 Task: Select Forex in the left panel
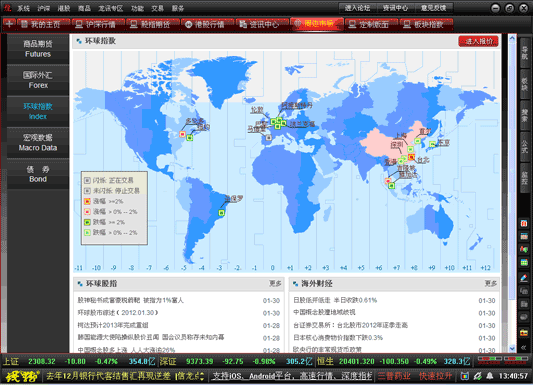tap(38, 80)
